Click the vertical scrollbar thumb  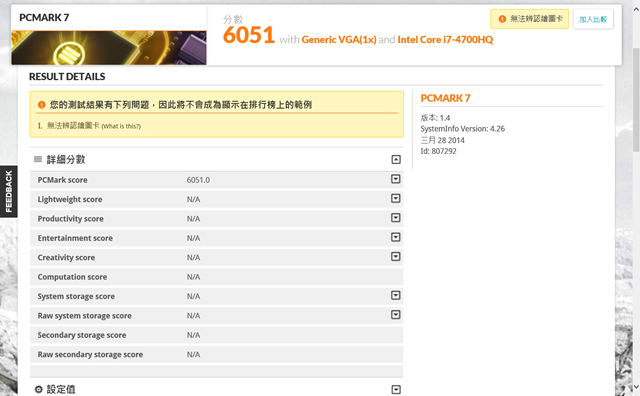[636, 99]
